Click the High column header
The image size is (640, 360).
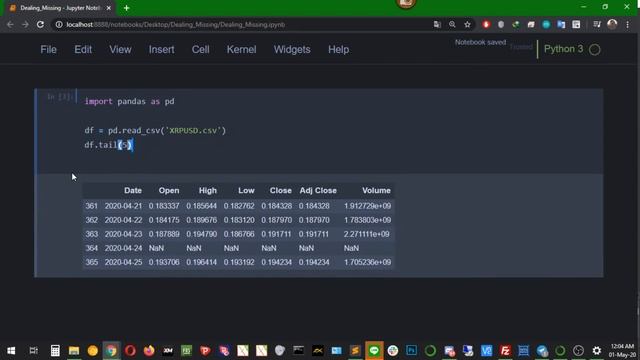(x=207, y=191)
